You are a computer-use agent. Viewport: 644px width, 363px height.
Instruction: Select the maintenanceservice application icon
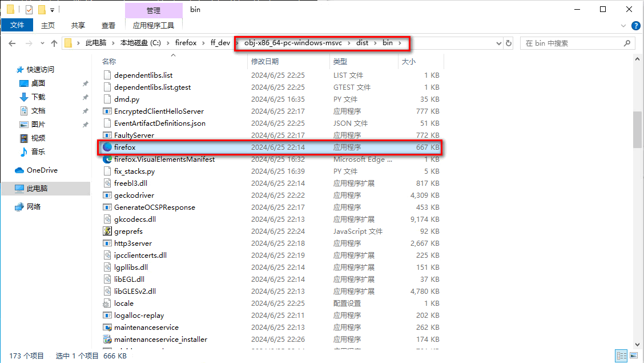click(107, 327)
